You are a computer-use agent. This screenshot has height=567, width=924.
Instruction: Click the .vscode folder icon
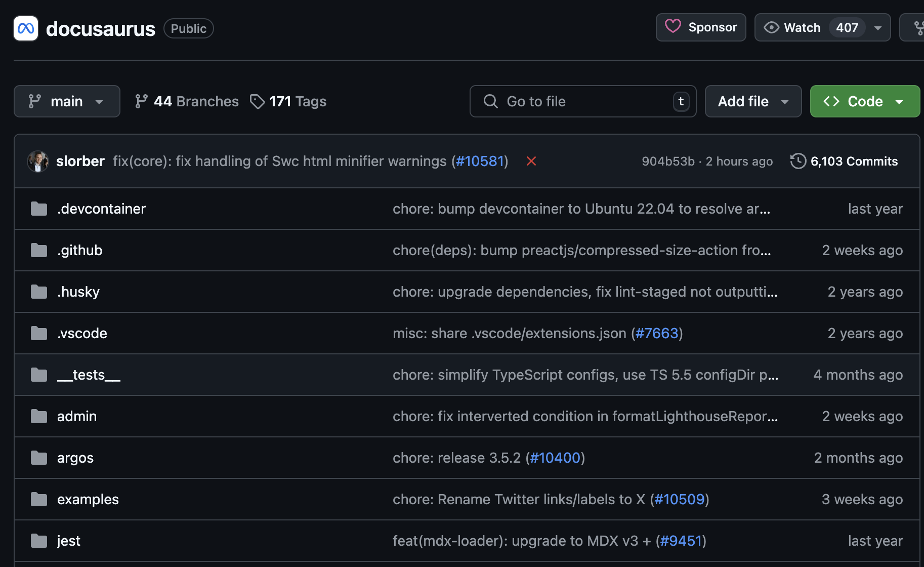[39, 333]
